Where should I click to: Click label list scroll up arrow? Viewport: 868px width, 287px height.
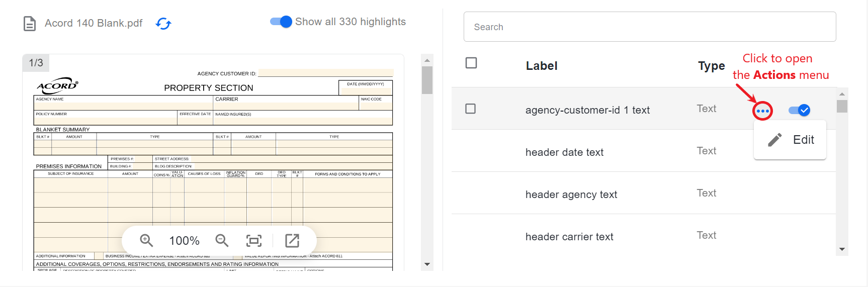pos(842,94)
